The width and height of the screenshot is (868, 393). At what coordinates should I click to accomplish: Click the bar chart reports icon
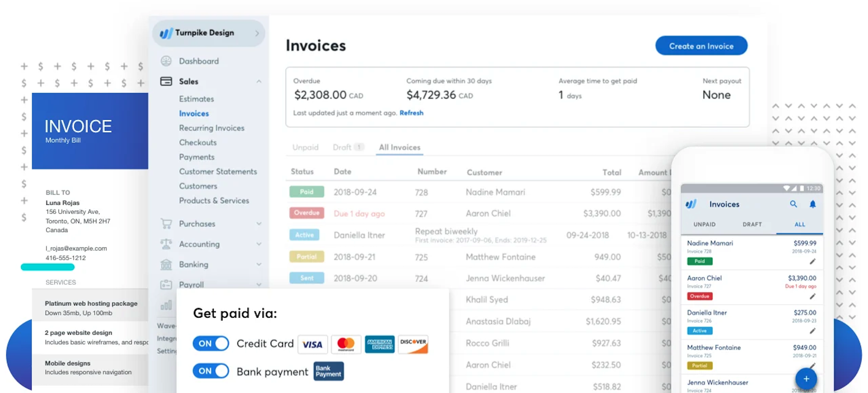[x=166, y=305]
